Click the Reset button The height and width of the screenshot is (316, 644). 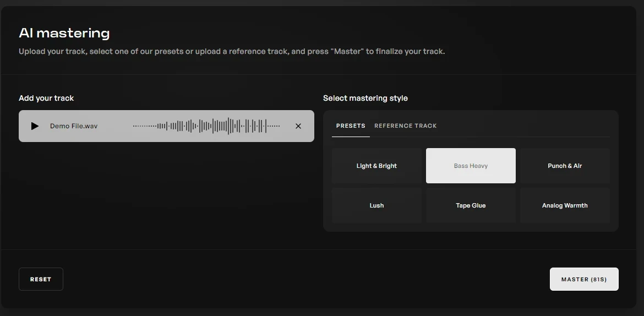click(x=41, y=279)
